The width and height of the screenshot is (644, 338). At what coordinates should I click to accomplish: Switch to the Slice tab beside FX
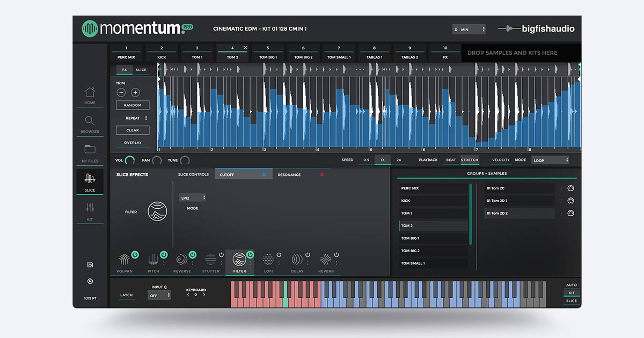click(x=141, y=70)
